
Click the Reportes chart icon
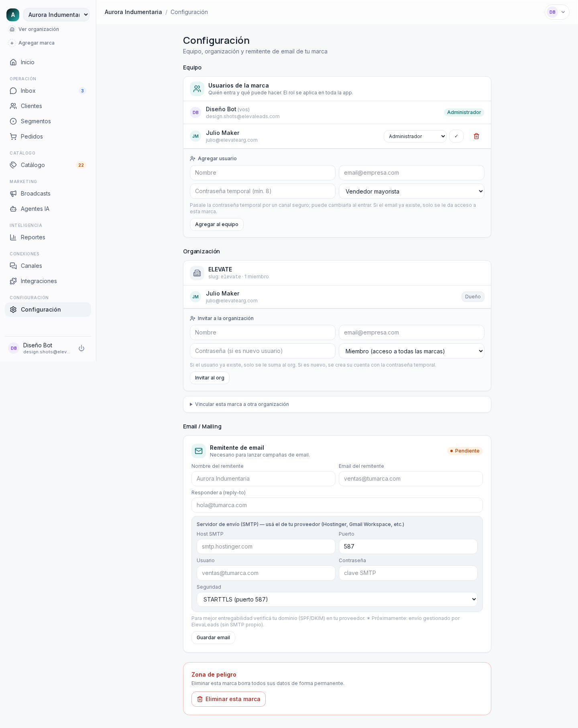[x=13, y=237]
